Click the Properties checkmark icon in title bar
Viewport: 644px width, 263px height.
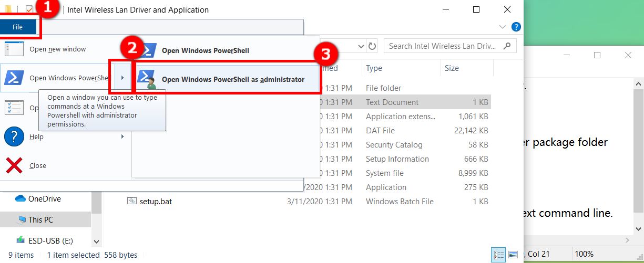29,9
